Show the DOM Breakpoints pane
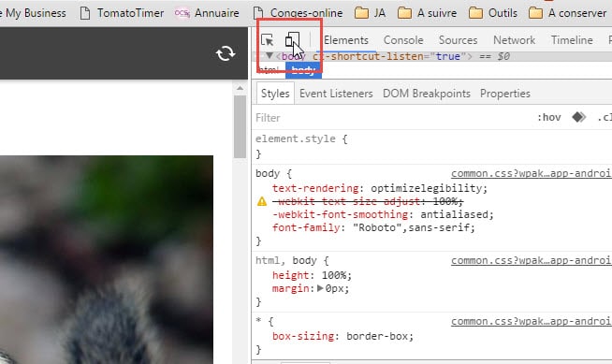This screenshot has height=364, width=612. click(x=426, y=94)
